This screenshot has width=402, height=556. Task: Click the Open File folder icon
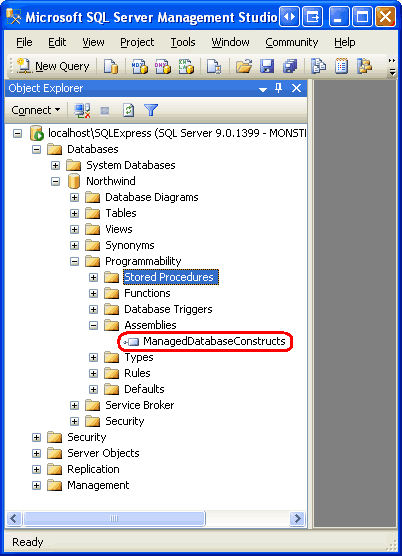[244, 66]
